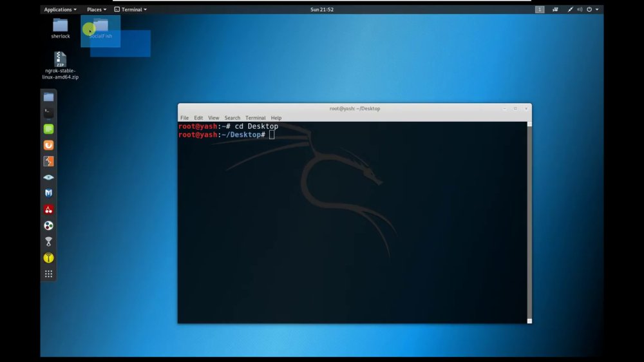
Task: Open the yellow circular icon in dock
Action: [48, 258]
